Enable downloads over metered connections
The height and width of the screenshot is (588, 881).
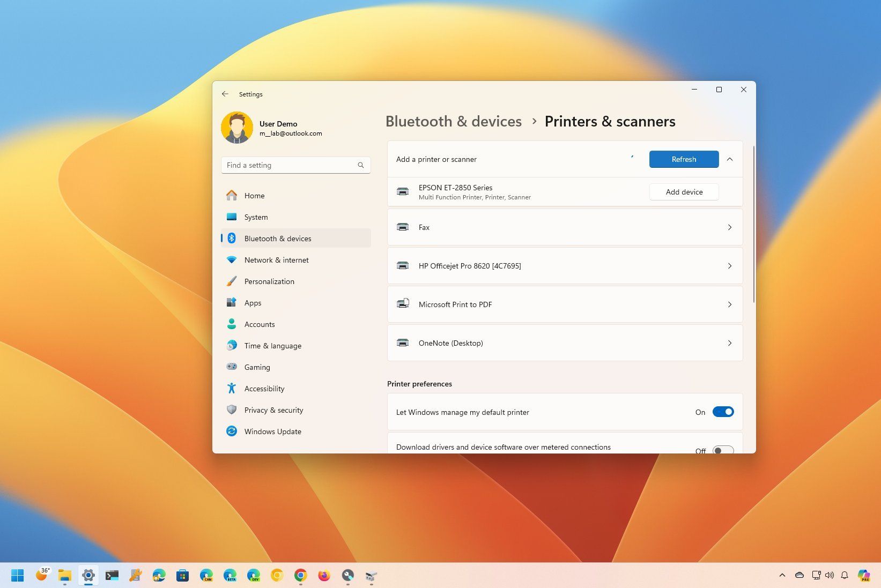pyautogui.click(x=722, y=451)
